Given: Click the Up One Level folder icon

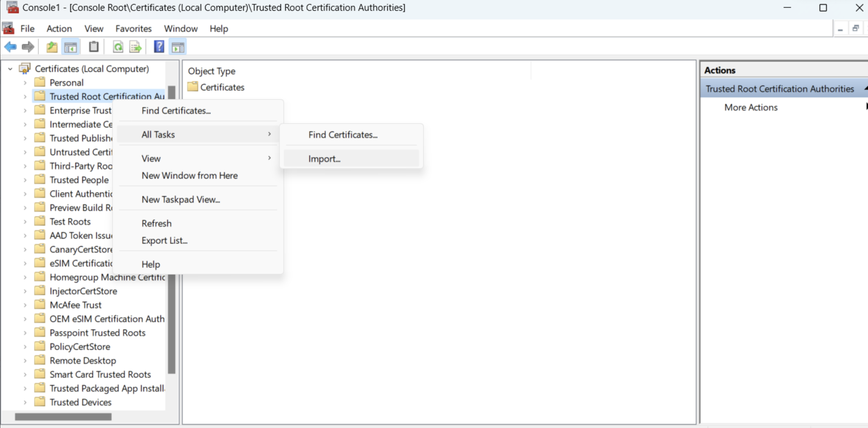Looking at the screenshot, I should click(x=52, y=47).
